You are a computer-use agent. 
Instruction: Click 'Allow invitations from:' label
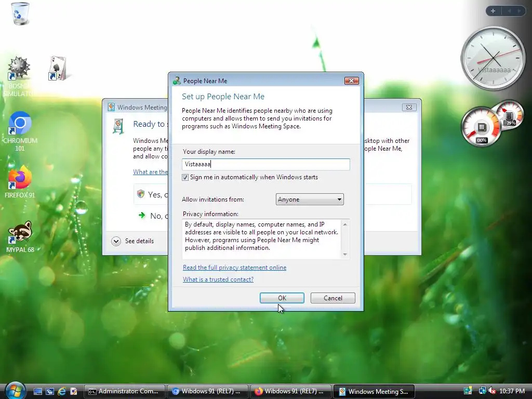pyautogui.click(x=212, y=199)
